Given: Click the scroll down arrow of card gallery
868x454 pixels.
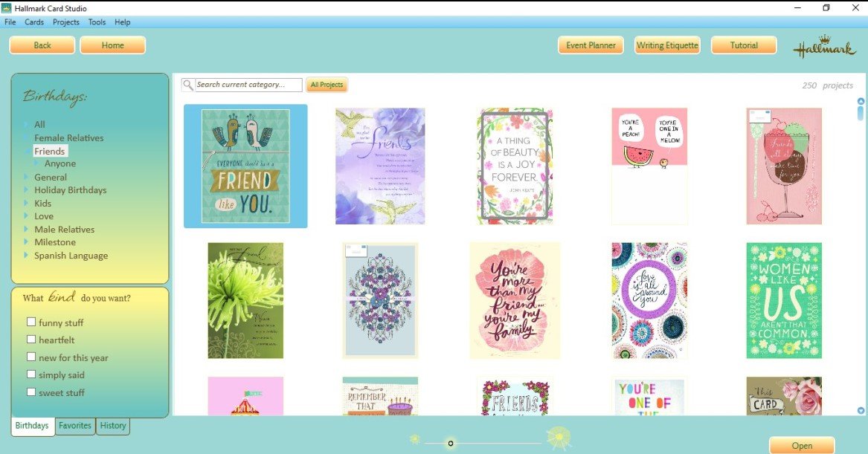Looking at the screenshot, I should [861, 410].
